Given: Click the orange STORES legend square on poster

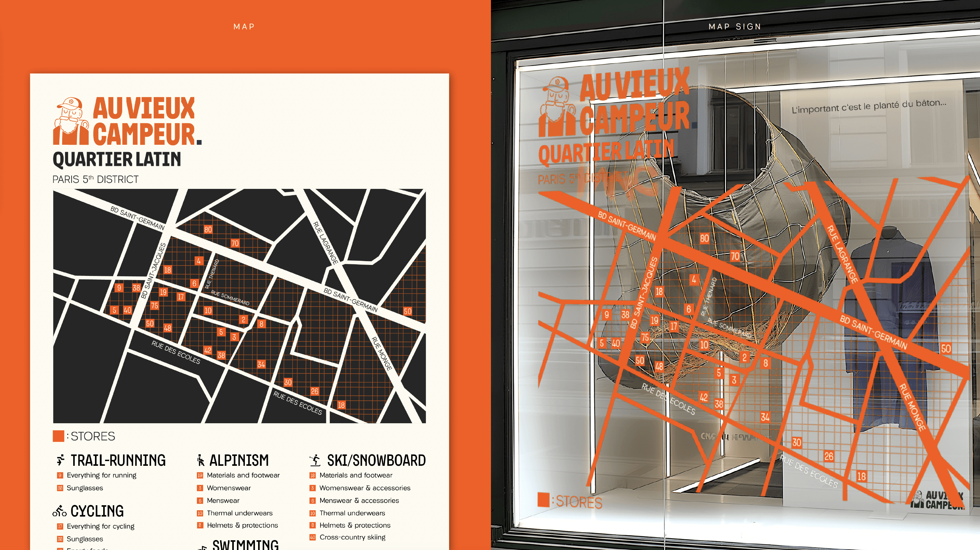Looking at the screenshot, I should pos(58,436).
